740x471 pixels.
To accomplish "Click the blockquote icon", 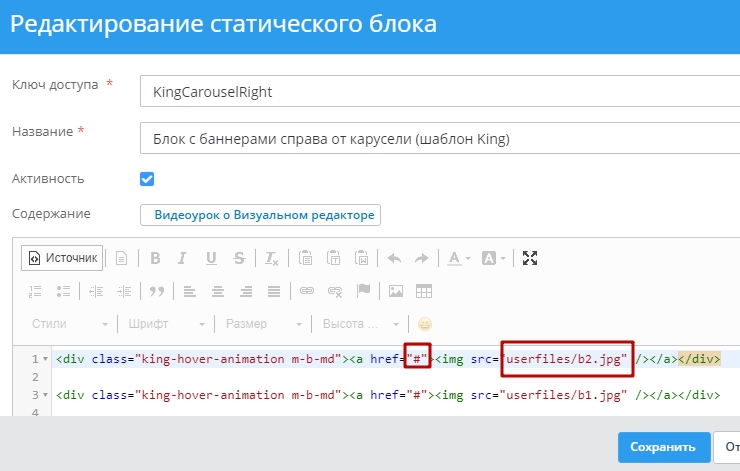I will 156,291.
